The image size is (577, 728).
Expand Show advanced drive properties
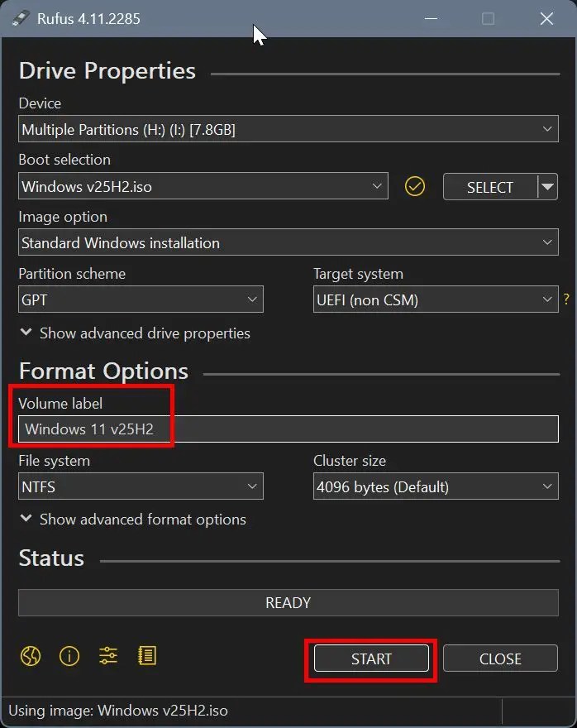[135, 333]
